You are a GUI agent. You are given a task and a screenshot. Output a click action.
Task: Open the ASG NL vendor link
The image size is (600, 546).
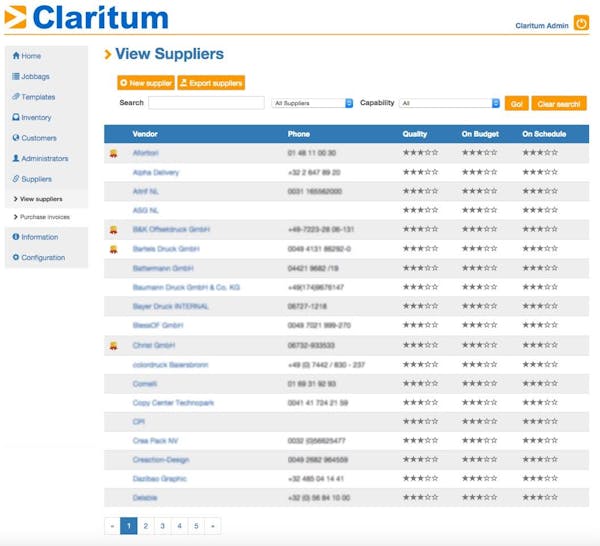tap(145, 210)
